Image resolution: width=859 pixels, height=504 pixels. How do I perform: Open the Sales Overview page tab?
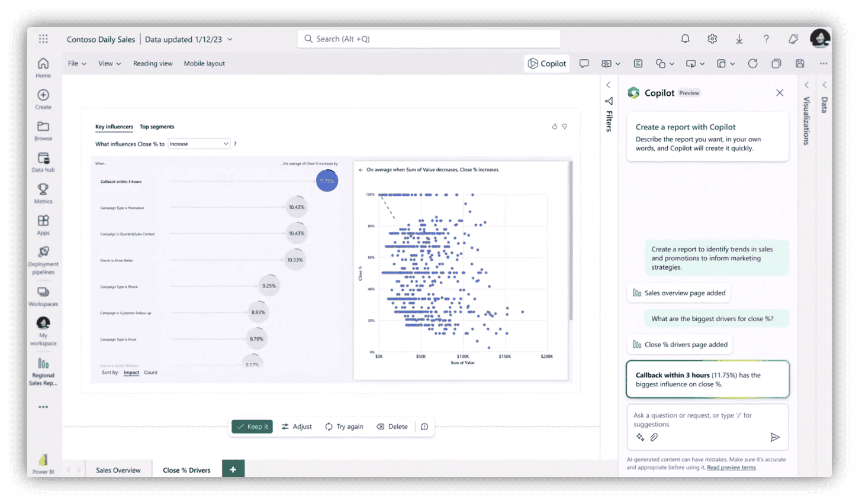click(118, 470)
